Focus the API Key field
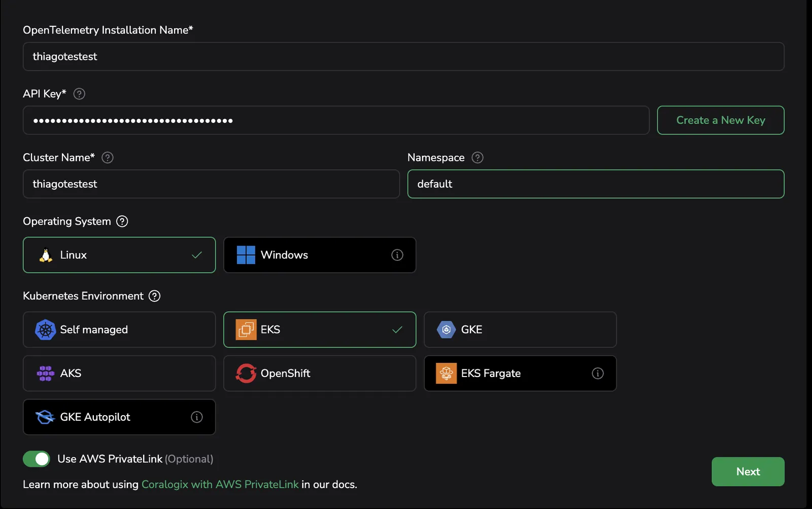 (336, 120)
